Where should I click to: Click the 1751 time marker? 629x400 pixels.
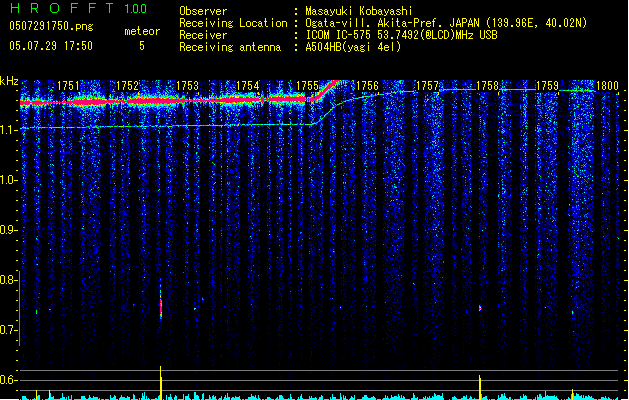click(x=68, y=86)
